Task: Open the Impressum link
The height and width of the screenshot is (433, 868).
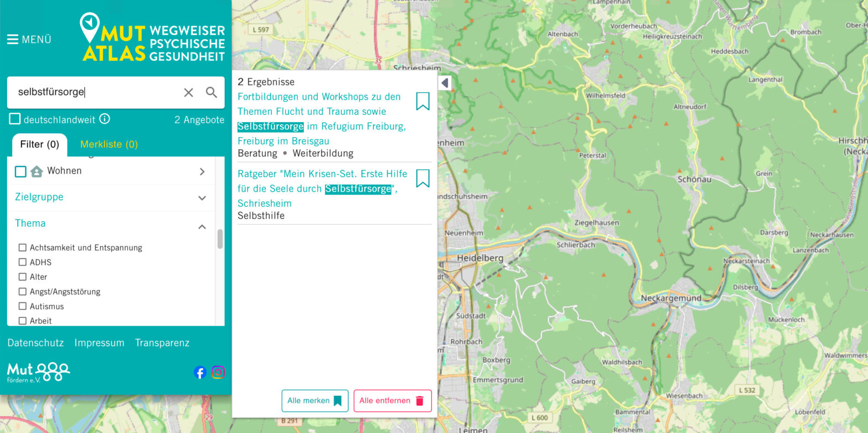Action: click(x=99, y=343)
